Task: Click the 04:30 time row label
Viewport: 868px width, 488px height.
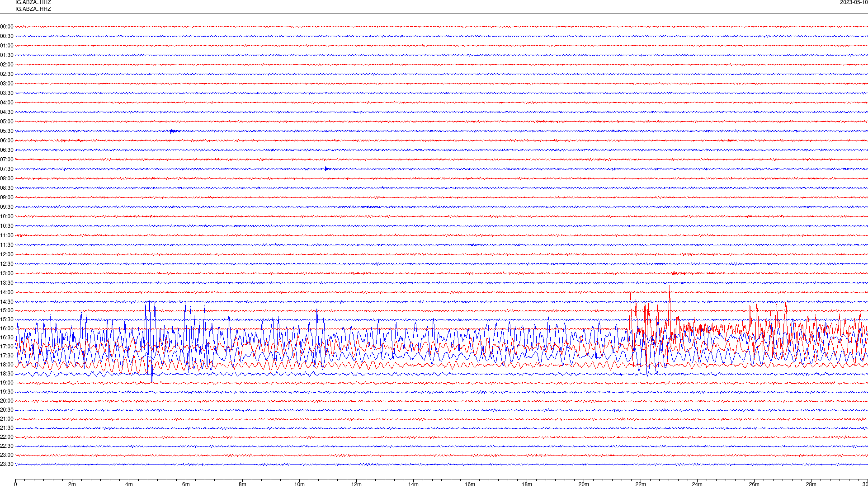Action: tap(7, 112)
